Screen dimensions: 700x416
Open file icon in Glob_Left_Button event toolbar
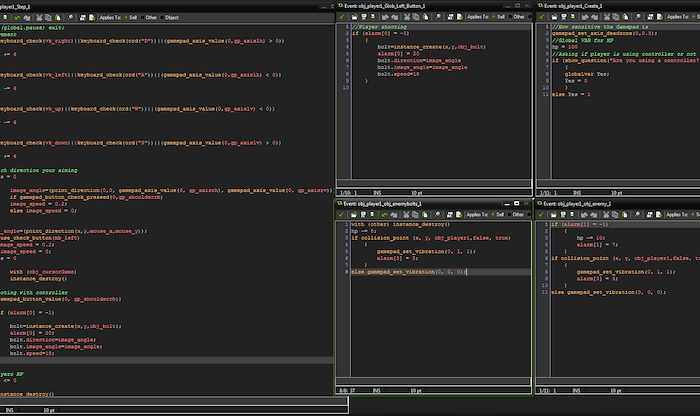[354, 17]
